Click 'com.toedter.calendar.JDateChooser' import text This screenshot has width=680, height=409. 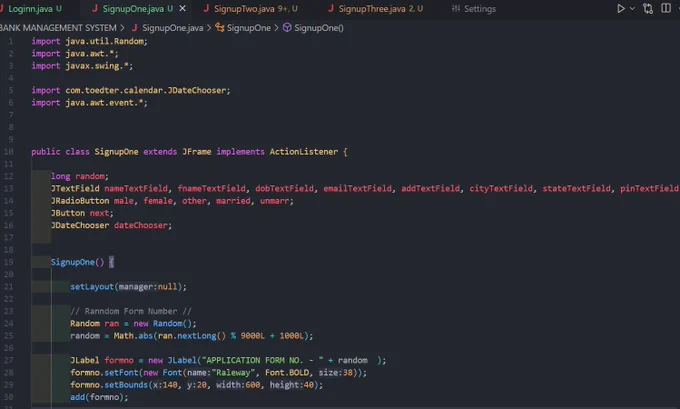pyautogui.click(x=146, y=90)
